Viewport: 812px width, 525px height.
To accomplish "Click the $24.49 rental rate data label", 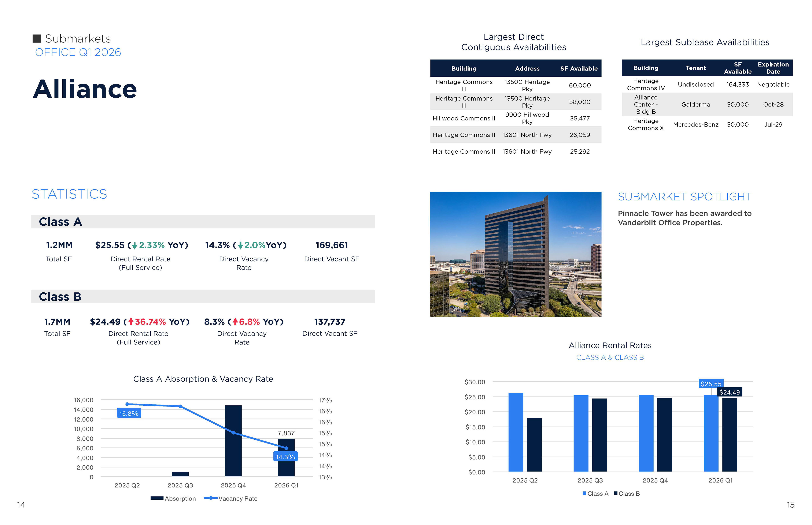I will click(730, 392).
